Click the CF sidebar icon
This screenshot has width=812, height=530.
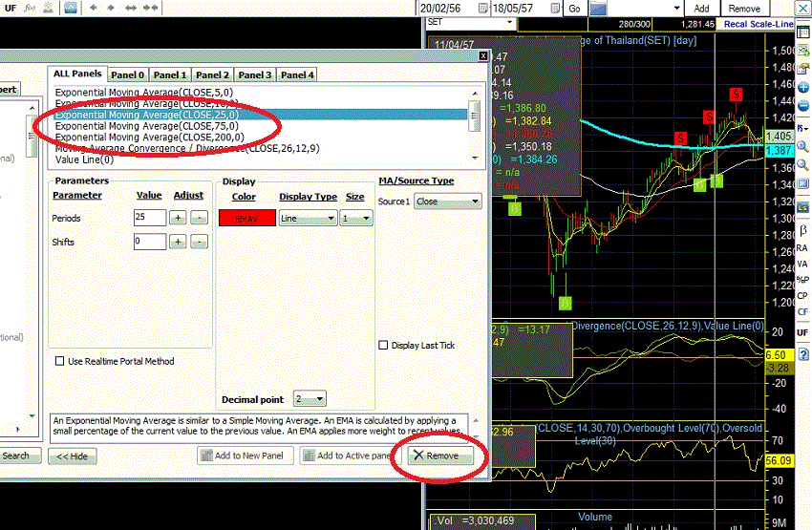802,311
